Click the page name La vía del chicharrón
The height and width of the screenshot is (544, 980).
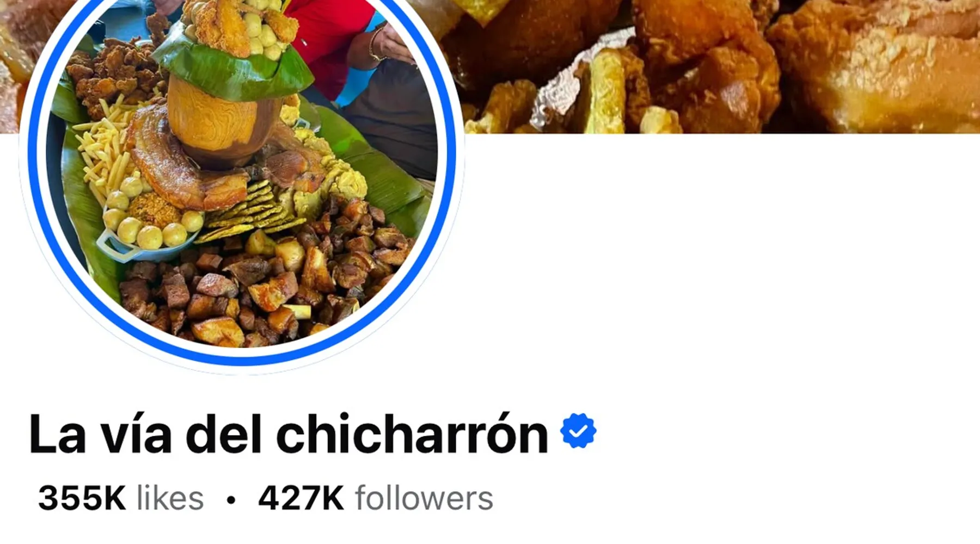tap(289, 434)
